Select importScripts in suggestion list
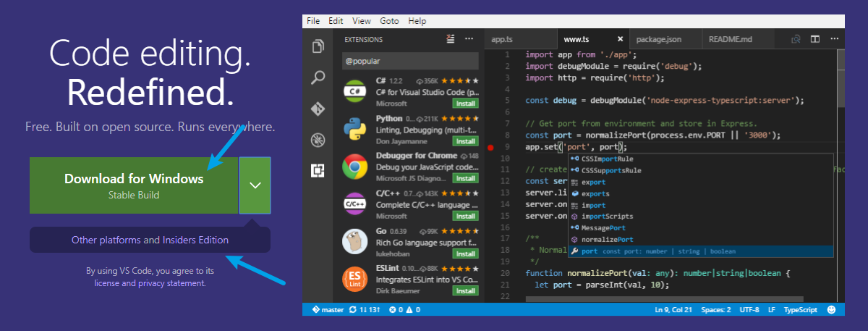The image size is (868, 331). 700,217
